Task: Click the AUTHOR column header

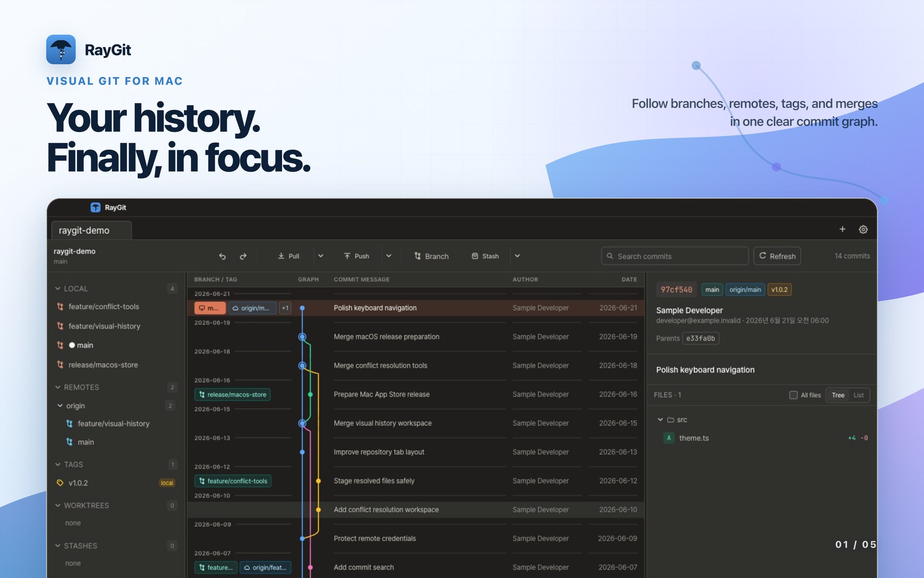Action: pos(525,279)
